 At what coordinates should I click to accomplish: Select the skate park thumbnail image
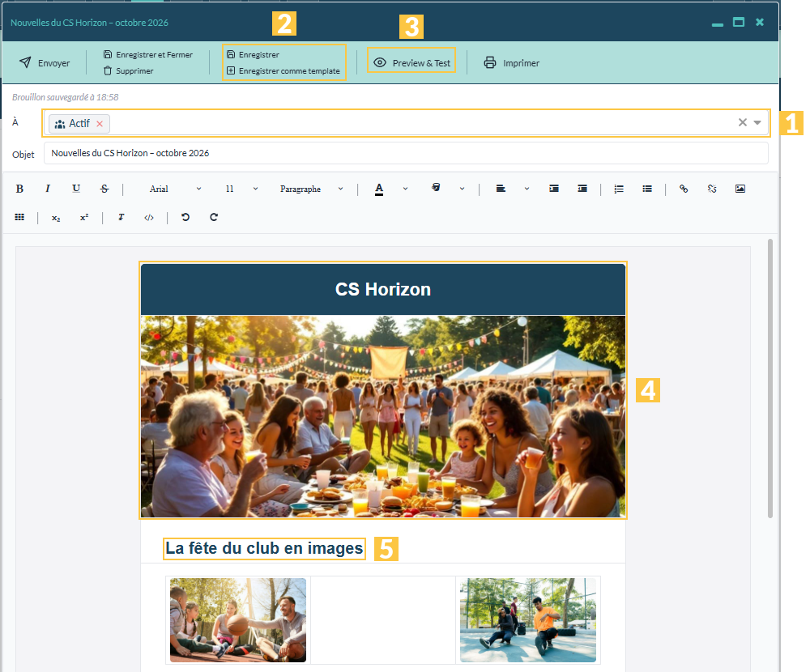(x=528, y=620)
